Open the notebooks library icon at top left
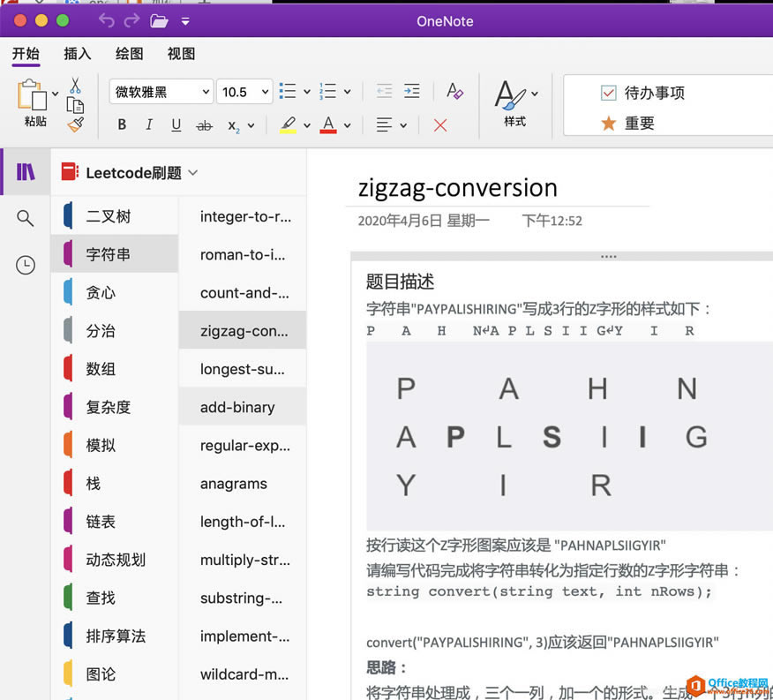Image resolution: width=773 pixels, height=700 pixels. coord(24,172)
